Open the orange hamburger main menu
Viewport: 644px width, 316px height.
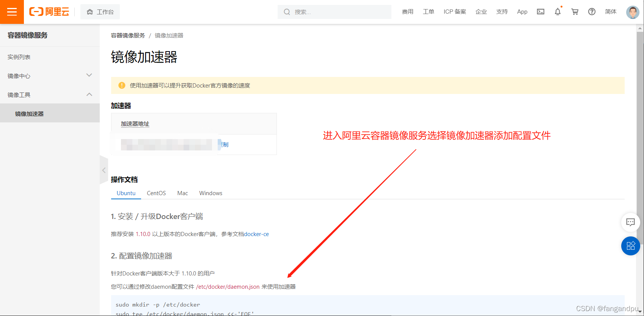(12, 12)
